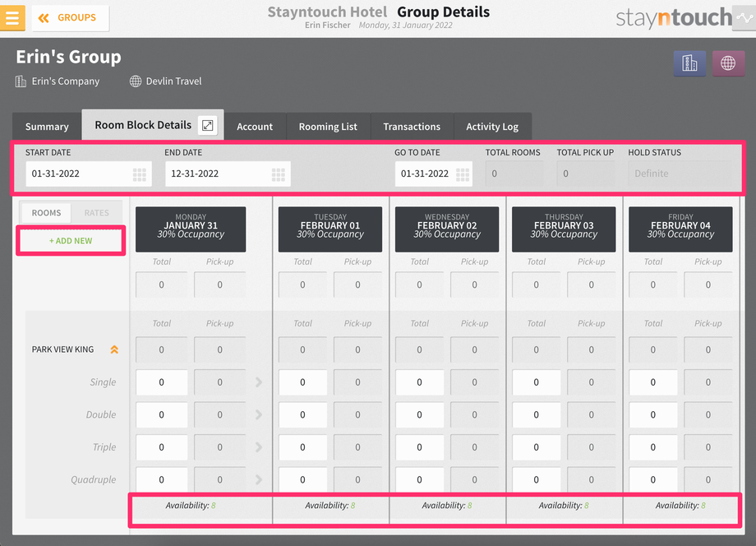Image resolution: width=756 pixels, height=546 pixels.
Task: View the Activity Log tab
Action: point(492,127)
